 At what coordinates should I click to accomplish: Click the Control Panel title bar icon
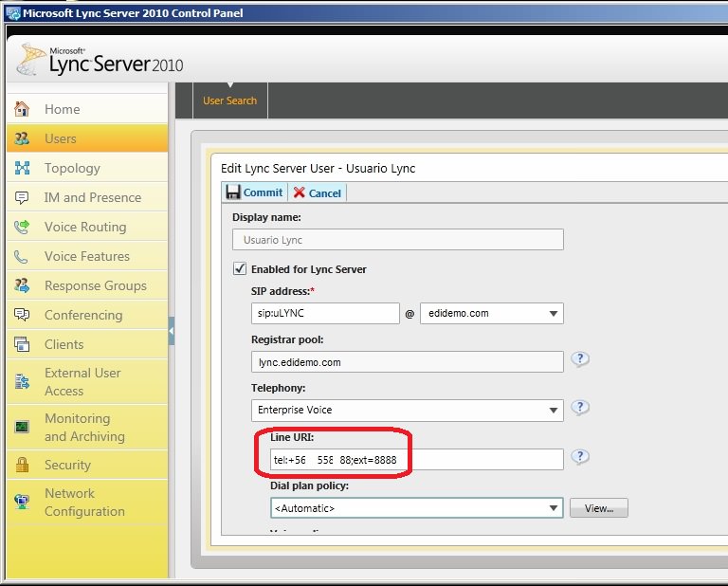(13, 13)
